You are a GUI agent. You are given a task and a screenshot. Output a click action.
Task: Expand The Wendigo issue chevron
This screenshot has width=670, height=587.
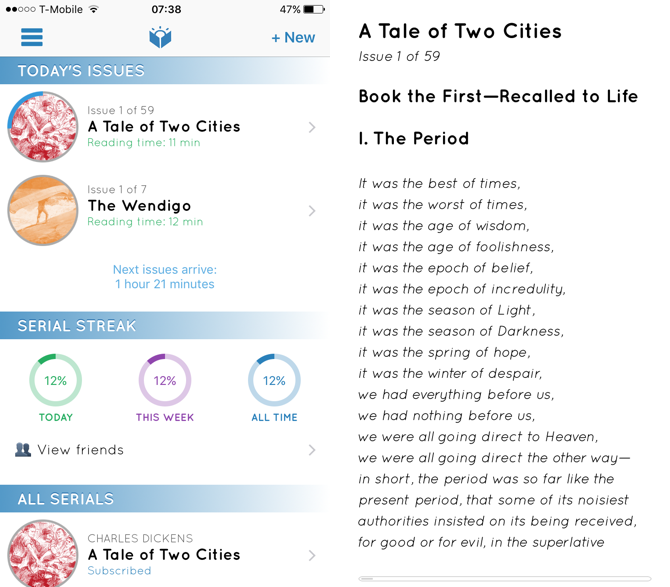312,211
